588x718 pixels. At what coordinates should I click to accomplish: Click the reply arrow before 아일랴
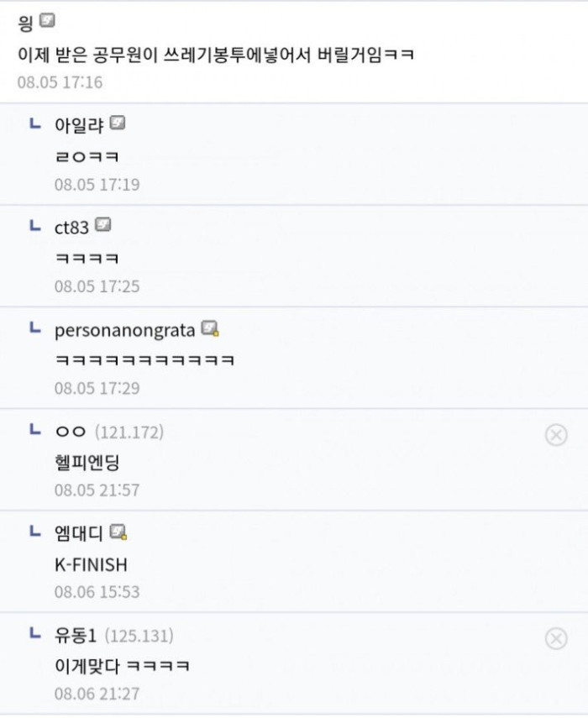coord(34,124)
